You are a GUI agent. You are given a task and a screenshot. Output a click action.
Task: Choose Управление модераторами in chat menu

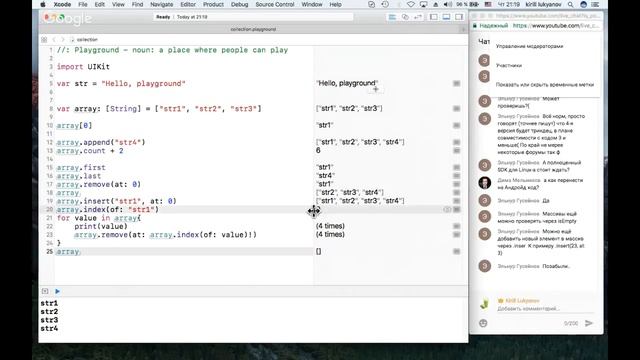click(529, 46)
